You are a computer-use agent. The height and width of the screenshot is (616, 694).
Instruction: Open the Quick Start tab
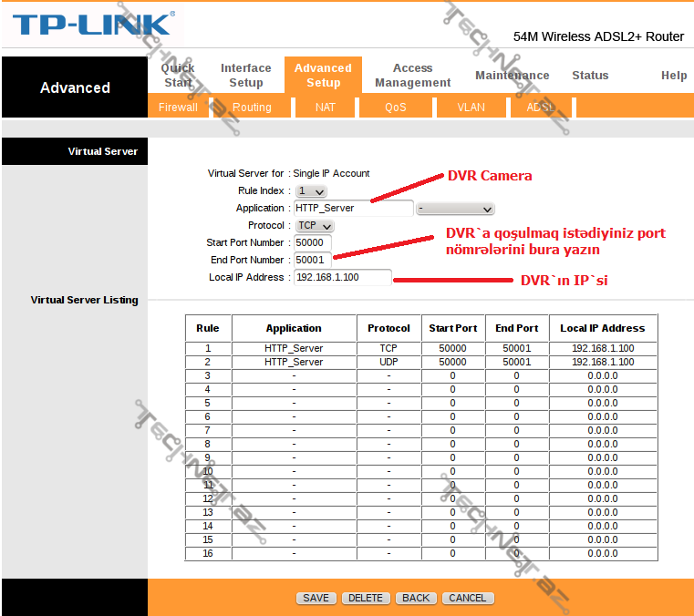[x=178, y=75]
